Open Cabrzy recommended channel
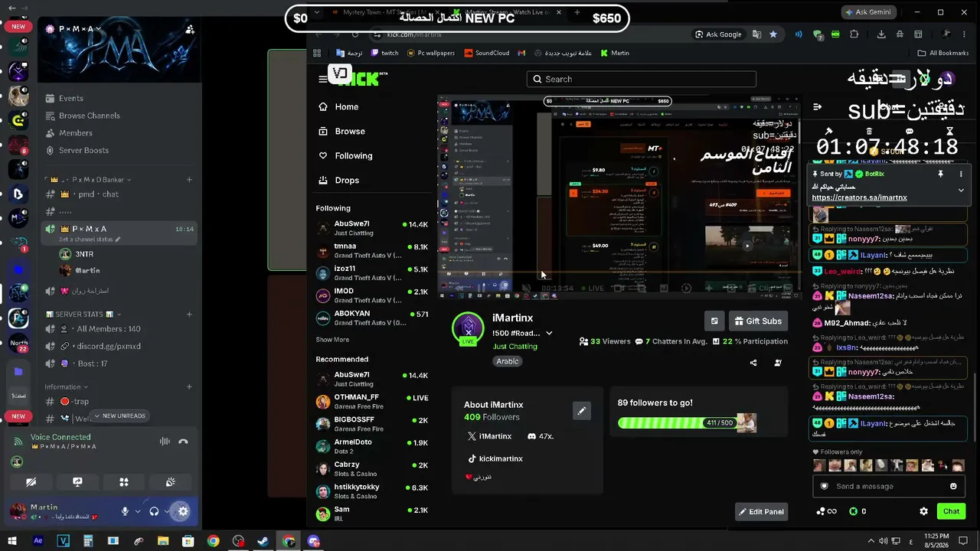 pyautogui.click(x=372, y=468)
